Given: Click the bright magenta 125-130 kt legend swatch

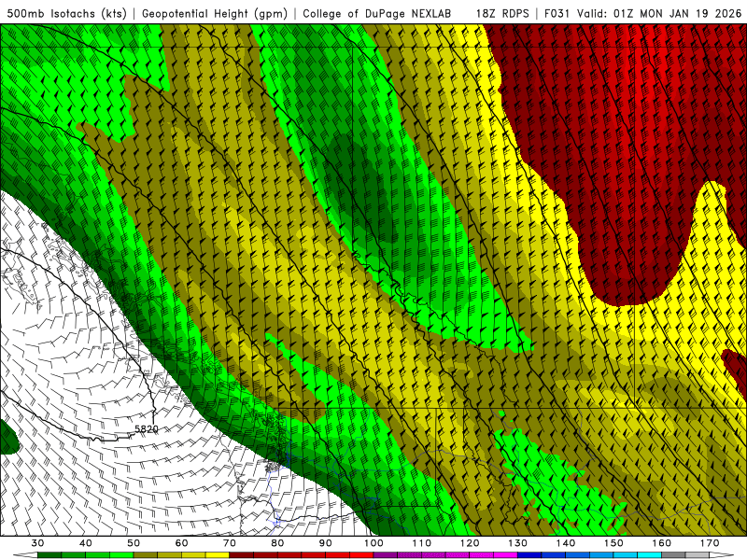Looking at the screenshot, I should click(x=505, y=555).
